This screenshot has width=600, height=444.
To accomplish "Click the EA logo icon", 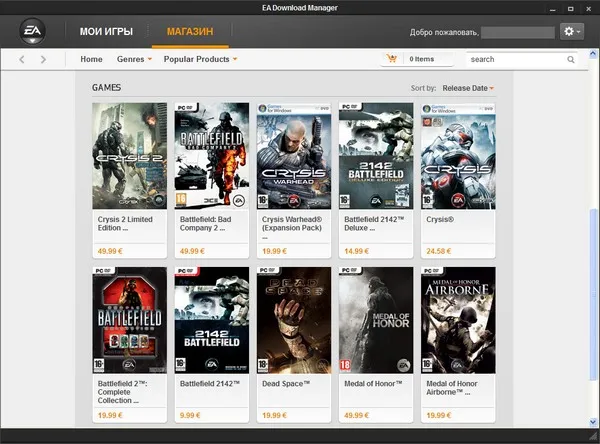I will 31,32.
